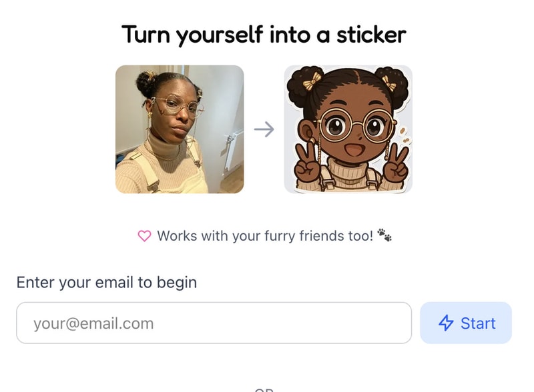
Task: Click the paw prints icon
Action: point(384,235)
